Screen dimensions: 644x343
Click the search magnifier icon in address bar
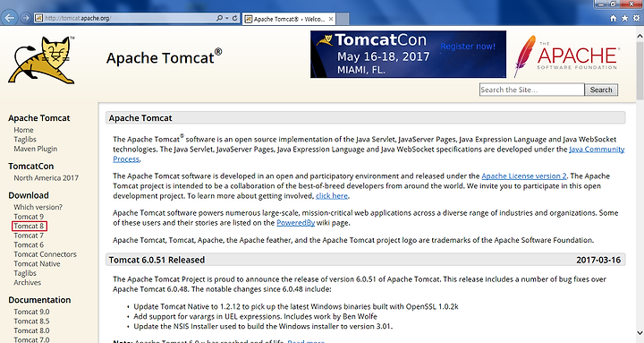pos(220,18)
